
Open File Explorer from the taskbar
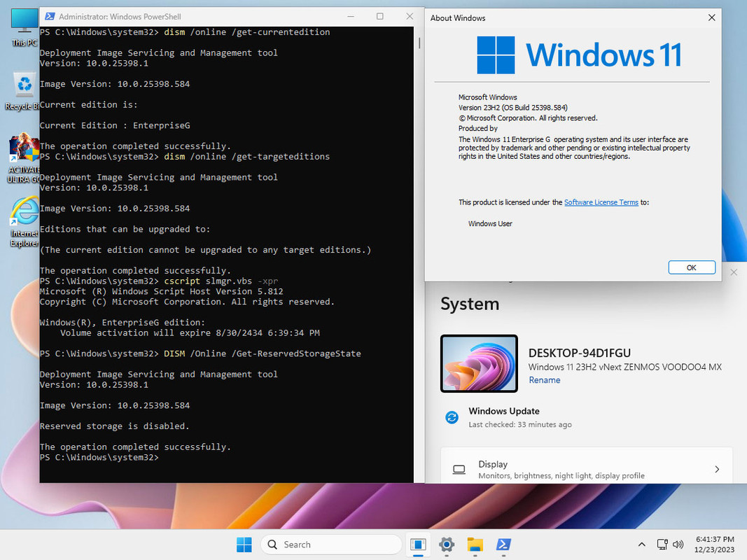pos(475,545)
